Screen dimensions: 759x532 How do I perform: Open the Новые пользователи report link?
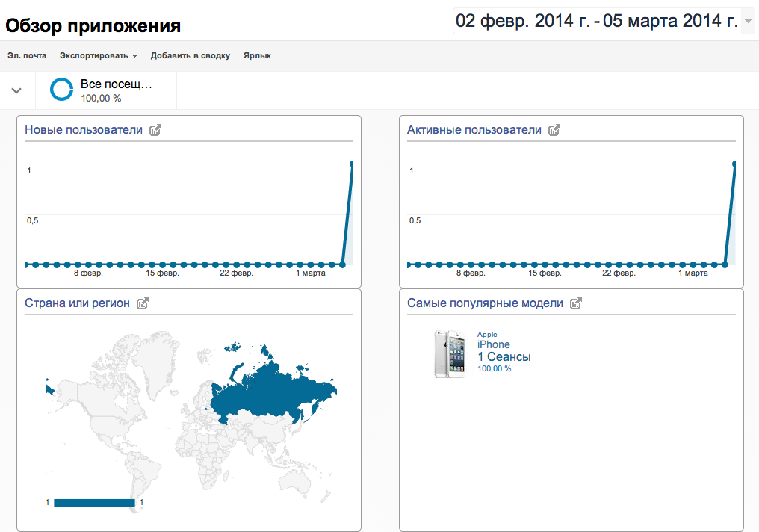(84, 130)
